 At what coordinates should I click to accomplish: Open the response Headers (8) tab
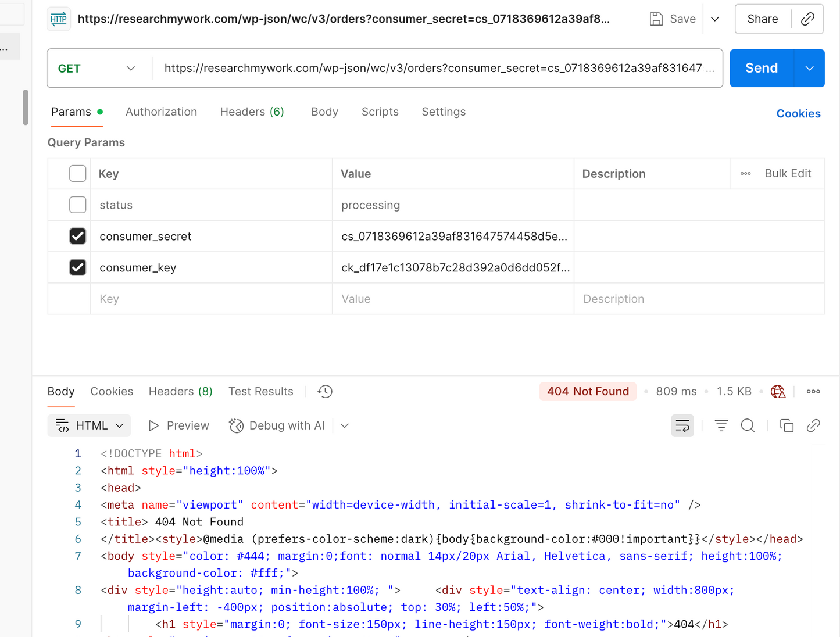[x=181, y=391]
